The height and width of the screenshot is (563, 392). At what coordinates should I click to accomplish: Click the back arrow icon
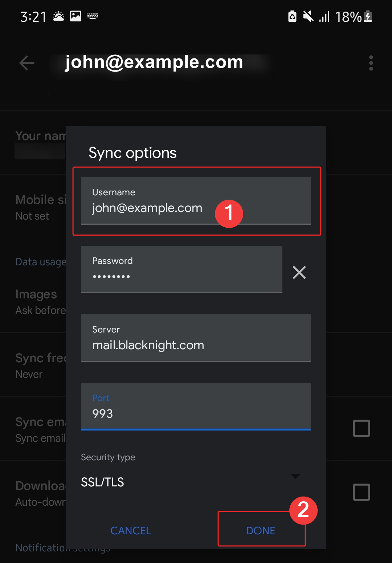pos(26,63)
